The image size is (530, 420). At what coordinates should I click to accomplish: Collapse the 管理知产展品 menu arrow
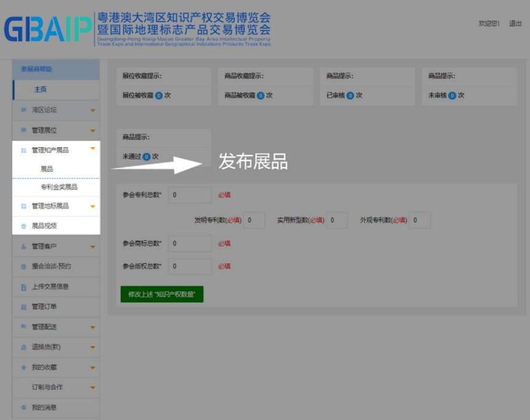click(93, 148)
